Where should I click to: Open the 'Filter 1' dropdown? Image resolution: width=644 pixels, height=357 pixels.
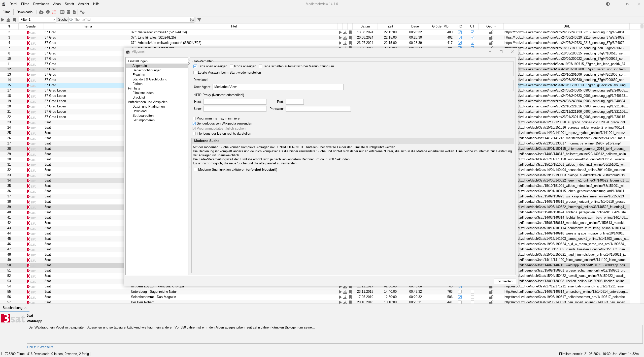click(38, 20)
